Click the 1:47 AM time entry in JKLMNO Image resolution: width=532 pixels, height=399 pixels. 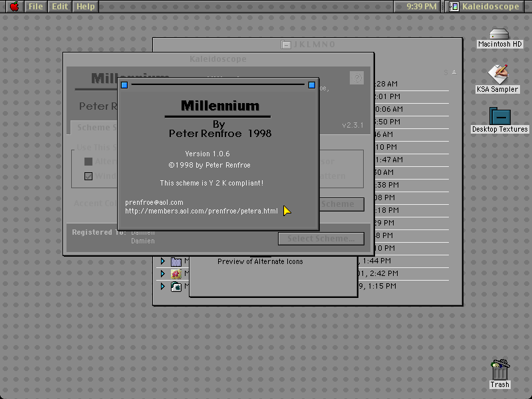pos(389,160)
